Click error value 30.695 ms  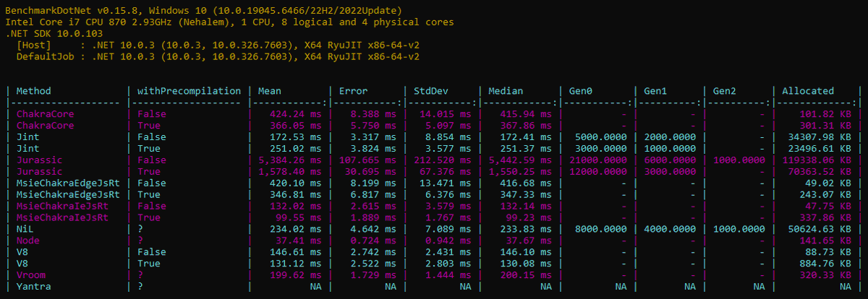click(372, 170)
